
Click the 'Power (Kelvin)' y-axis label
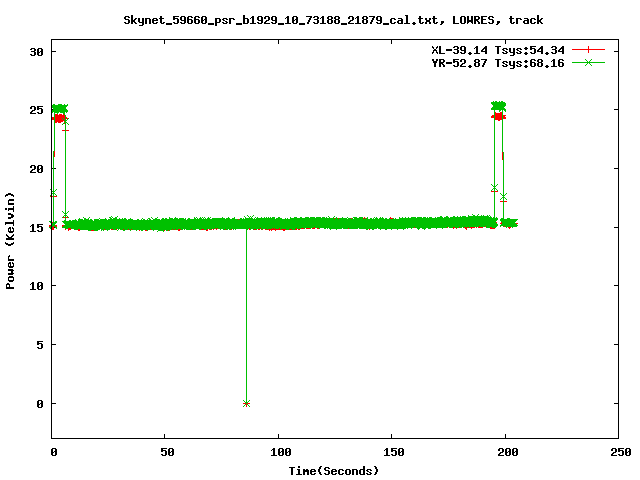[10, 241]
